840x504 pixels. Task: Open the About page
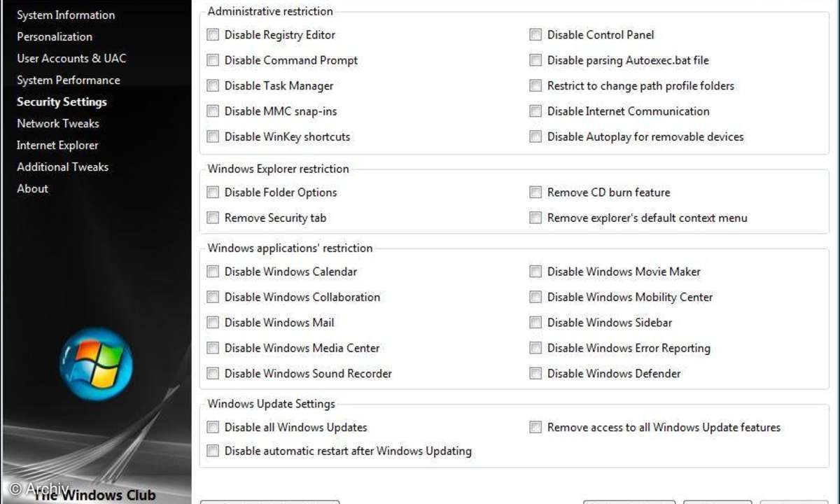pos(33,188)
